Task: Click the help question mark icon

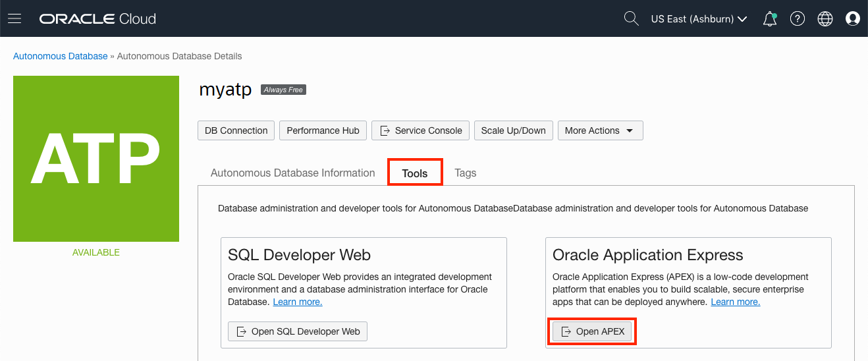Action: click(x=798, y=19)
